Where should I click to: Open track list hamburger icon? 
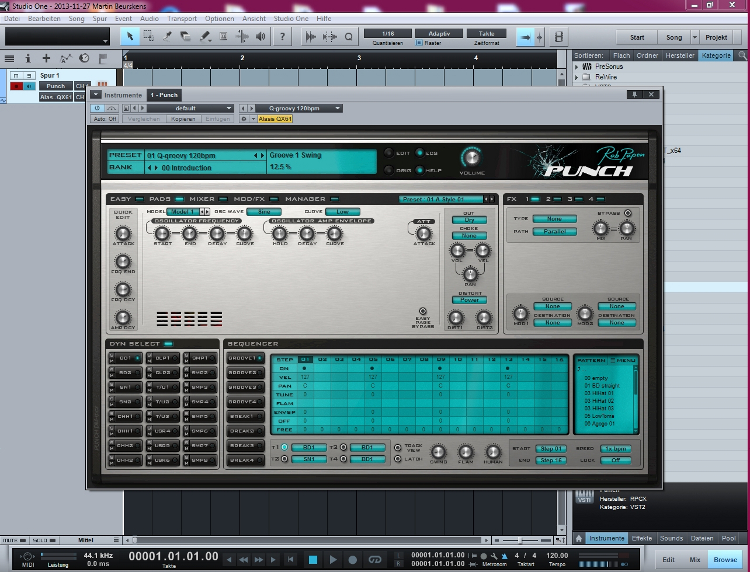(9, 58)
